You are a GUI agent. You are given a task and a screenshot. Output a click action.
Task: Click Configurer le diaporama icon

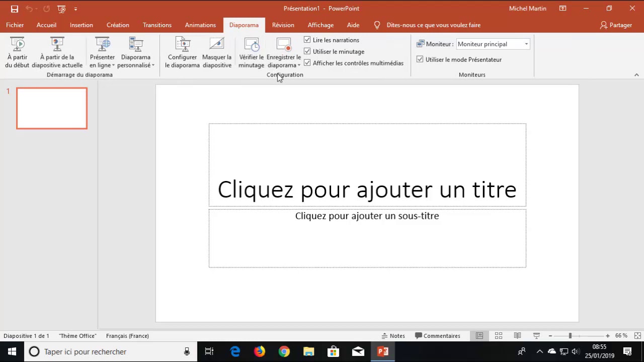click(x=183, y=44)
